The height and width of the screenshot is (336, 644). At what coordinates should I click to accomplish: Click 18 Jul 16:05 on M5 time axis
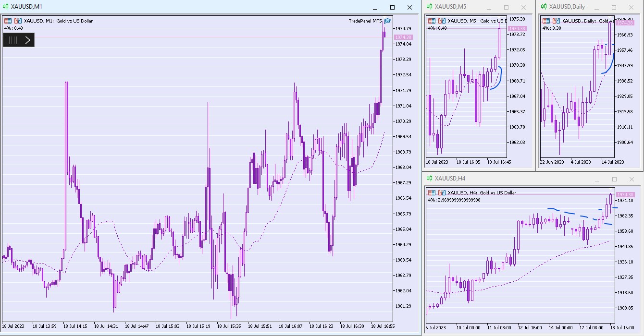(x=469, y=162)
